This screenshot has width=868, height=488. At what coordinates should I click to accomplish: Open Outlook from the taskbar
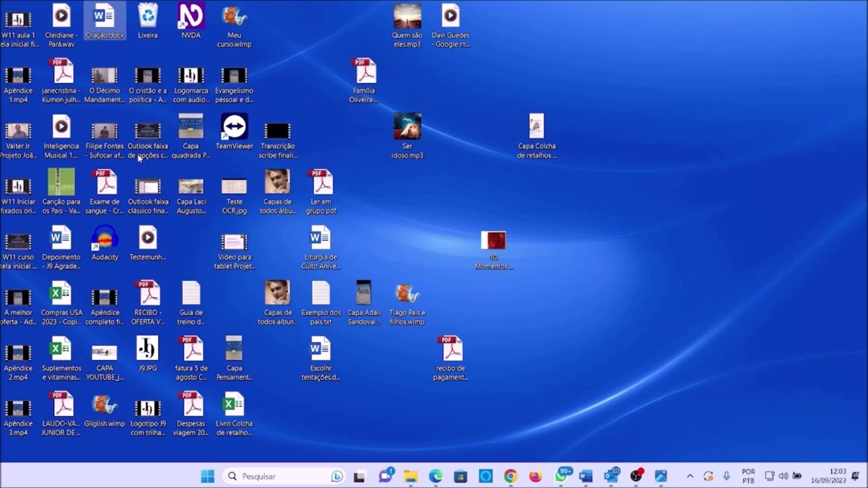(611, 476)
